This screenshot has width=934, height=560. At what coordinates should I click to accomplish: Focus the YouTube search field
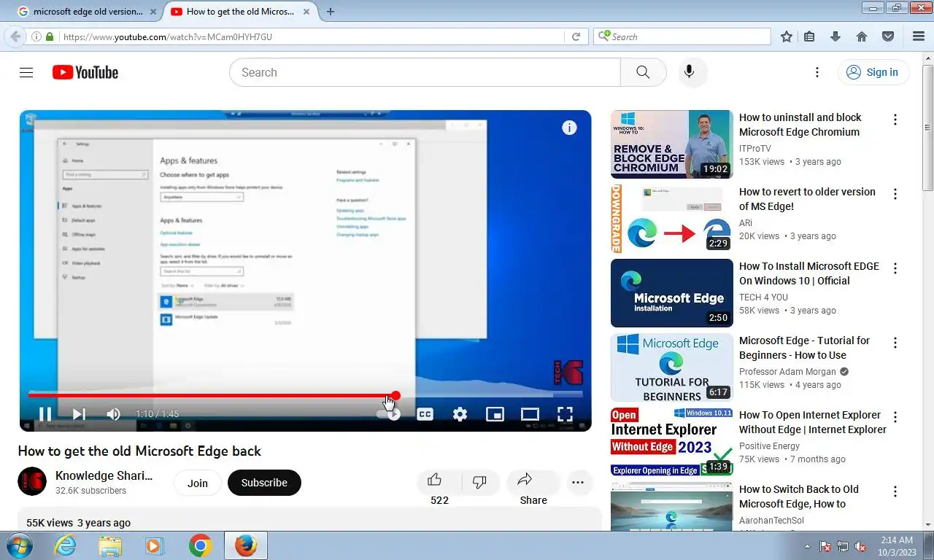[x=425, y=72]
